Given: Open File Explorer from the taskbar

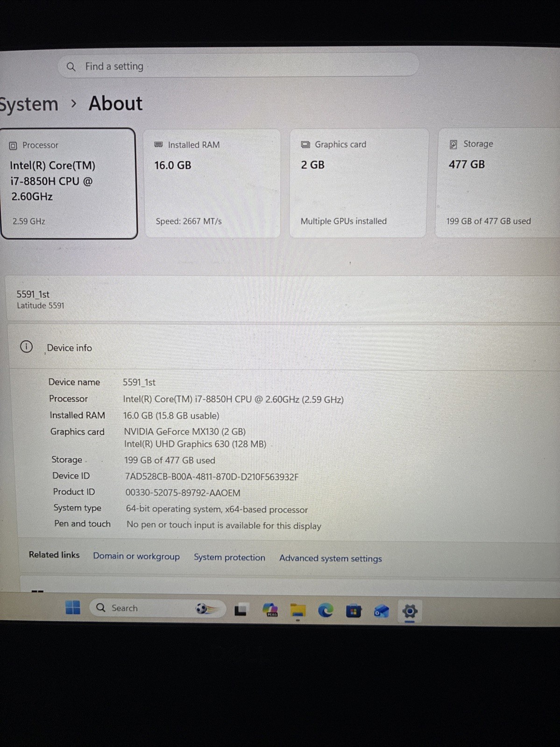Looking at the screenshot, I should pyautogui.click(x=298, y=610).
